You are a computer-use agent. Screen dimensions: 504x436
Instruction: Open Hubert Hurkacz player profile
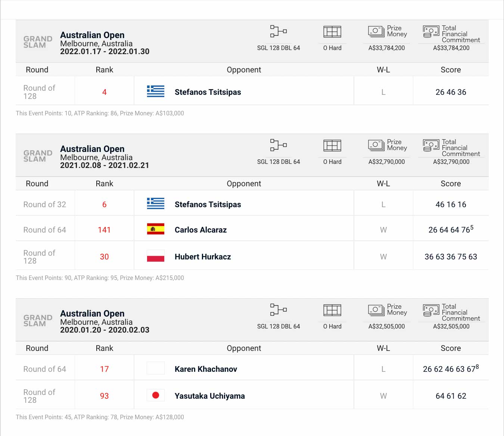[x=203, y=257]
